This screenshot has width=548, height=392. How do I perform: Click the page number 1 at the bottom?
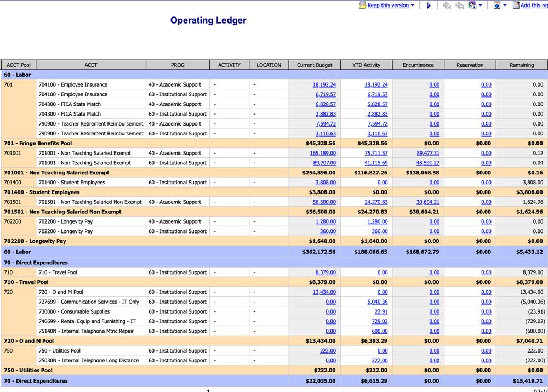(207, 389)
